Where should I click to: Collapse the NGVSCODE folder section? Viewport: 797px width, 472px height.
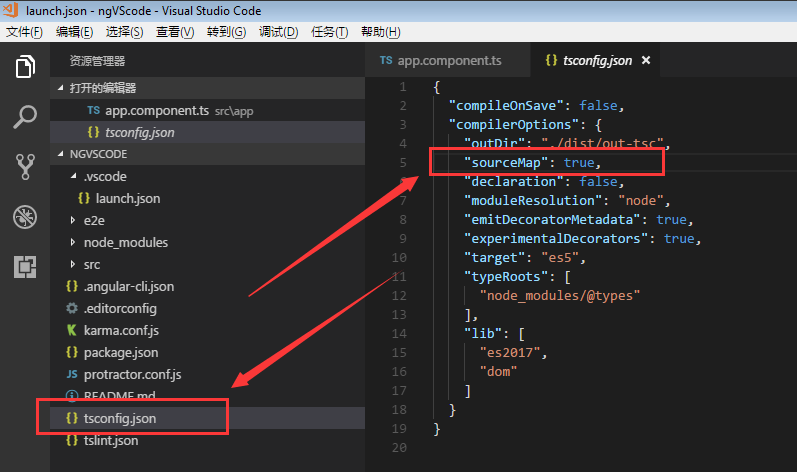pyautogui.click(x=207, y=154)
